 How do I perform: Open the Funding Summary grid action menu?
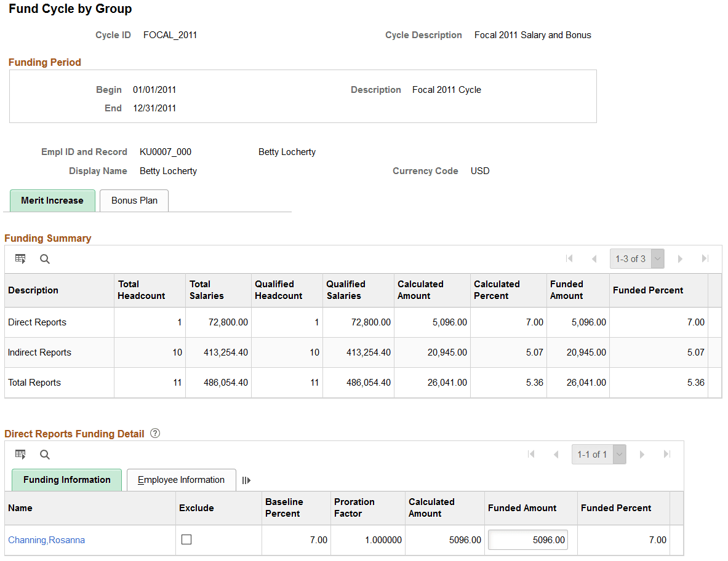(x=20, y=258)
